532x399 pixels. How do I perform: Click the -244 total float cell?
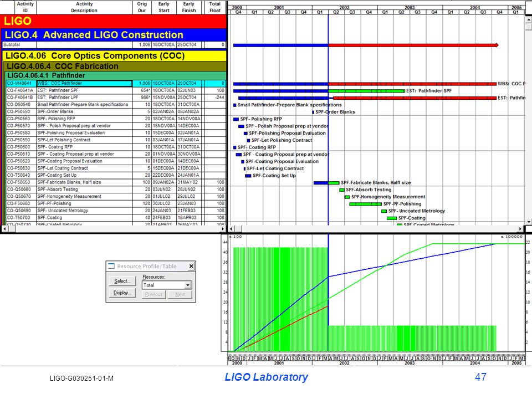[x=214, y=98]
